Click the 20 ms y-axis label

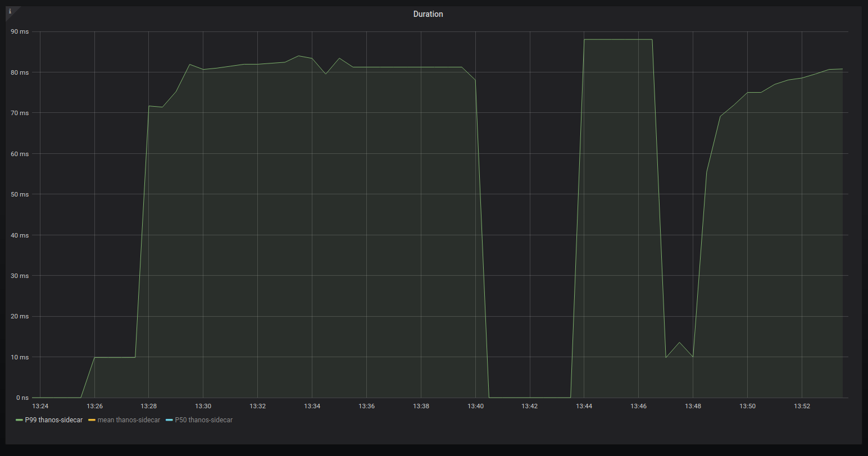click(x=20, y=317)
